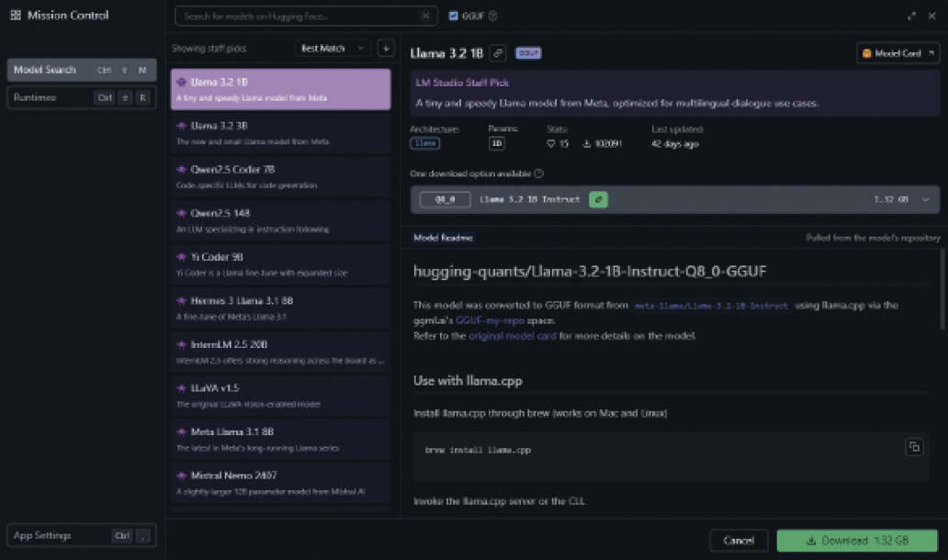Click the readme panel scrollbar
Image resolution: width=948 pixels, height=560 pixels.
tap(942, 290)
